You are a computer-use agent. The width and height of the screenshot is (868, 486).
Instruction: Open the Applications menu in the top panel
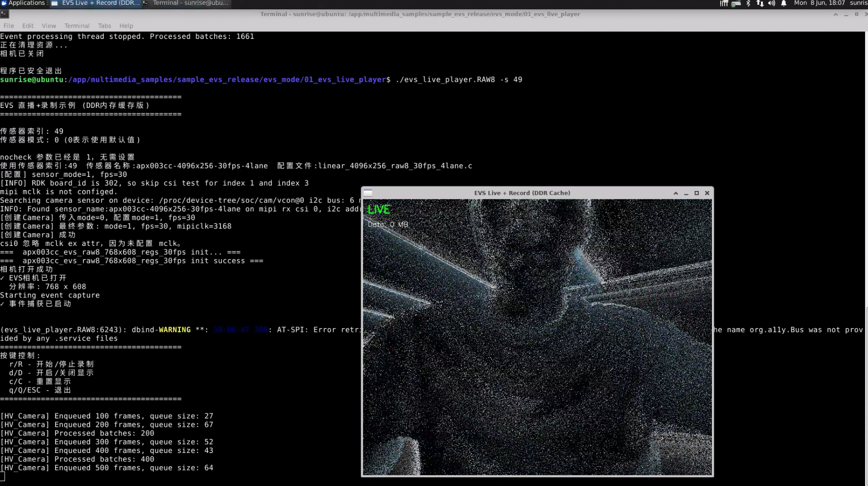click(24, 3)
